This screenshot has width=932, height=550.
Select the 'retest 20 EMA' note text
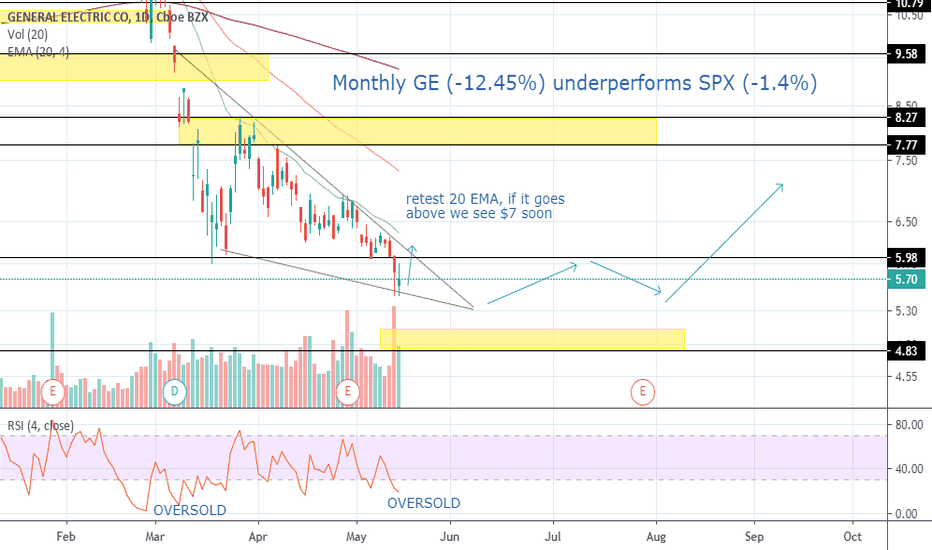(x=485, y=206)
